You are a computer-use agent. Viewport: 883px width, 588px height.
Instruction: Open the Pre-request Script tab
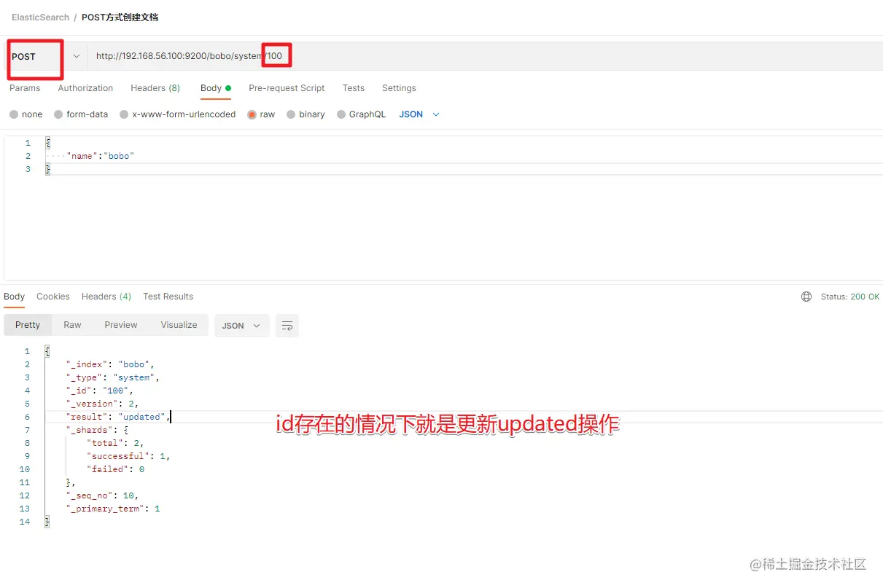pyautogui.click(x=287, y=88)
